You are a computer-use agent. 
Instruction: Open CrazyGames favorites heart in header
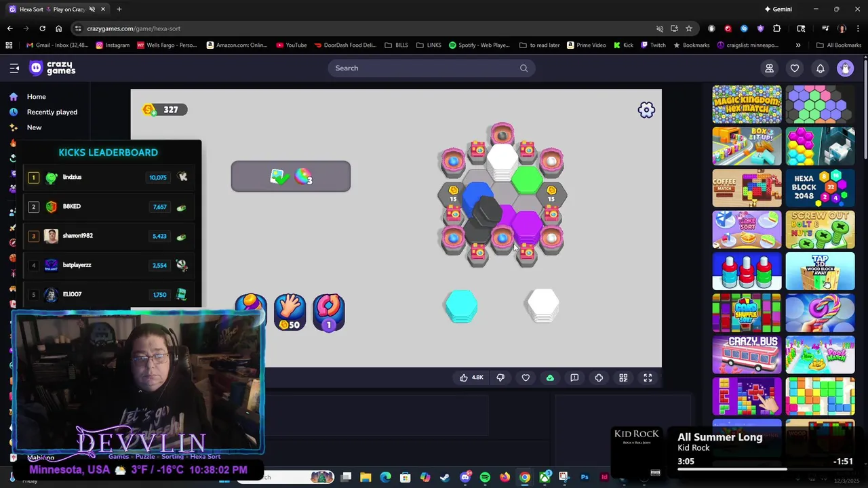795,68
